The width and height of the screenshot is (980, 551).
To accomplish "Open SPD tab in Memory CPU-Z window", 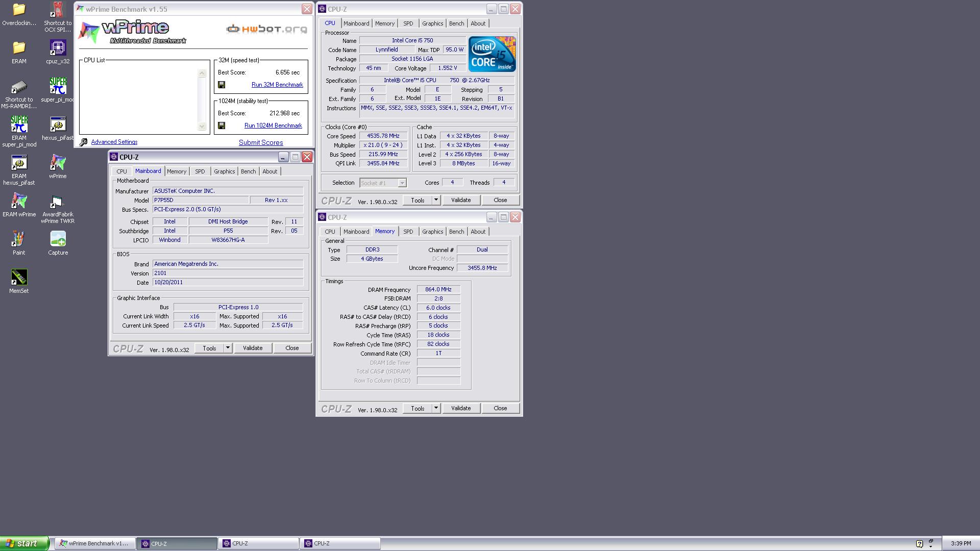I will (408, 232).
